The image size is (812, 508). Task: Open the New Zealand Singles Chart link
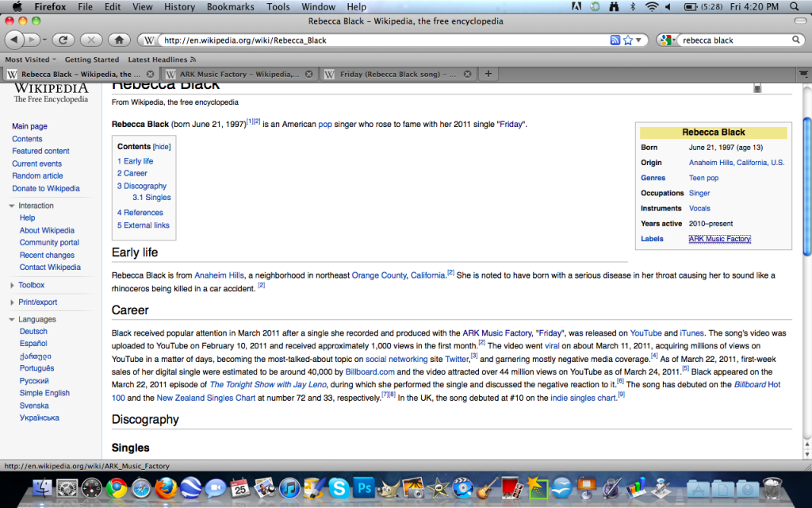tap(205, 398)
